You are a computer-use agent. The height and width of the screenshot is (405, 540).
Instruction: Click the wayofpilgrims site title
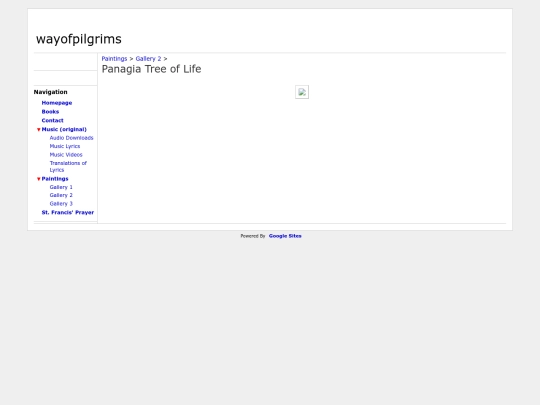79,39
